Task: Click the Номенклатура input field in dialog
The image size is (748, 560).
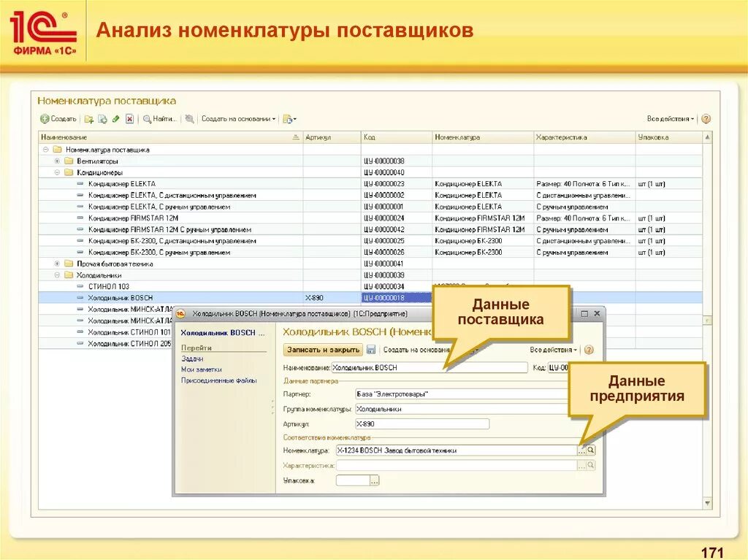Action: [x=457, y=450]
